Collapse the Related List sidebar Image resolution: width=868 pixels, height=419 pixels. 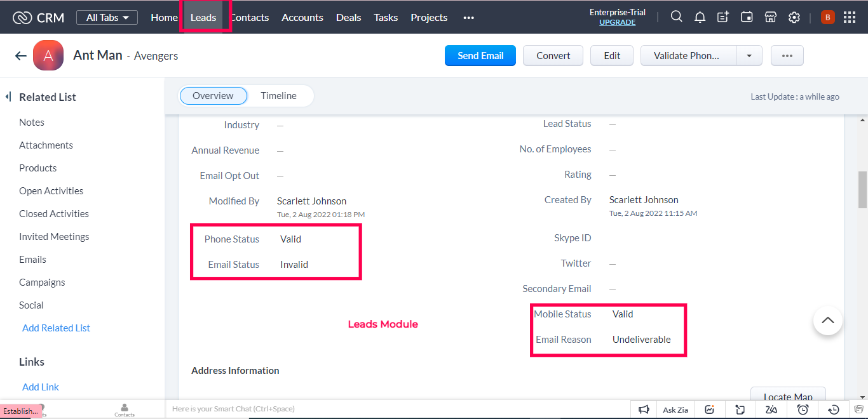[x=8, y=97]
